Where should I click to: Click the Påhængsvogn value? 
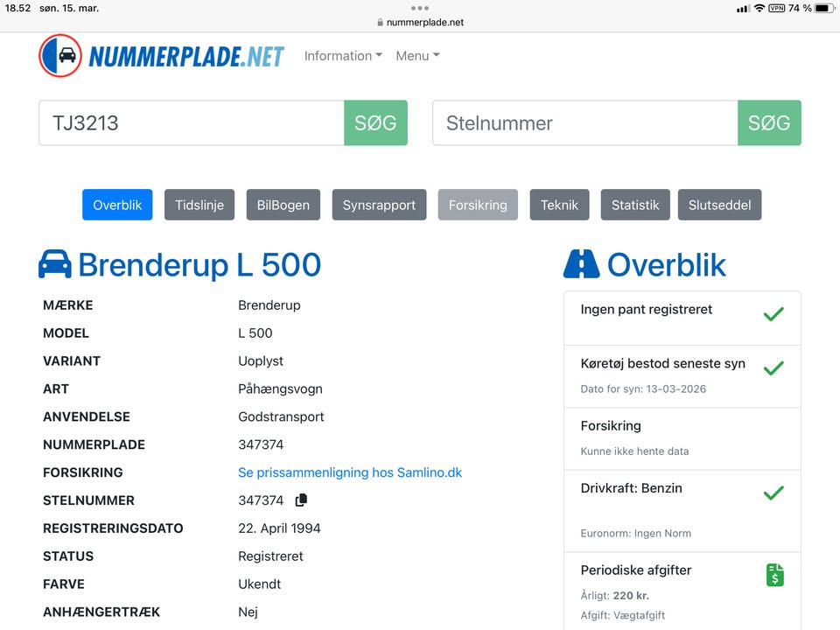(x=280, y=388)
